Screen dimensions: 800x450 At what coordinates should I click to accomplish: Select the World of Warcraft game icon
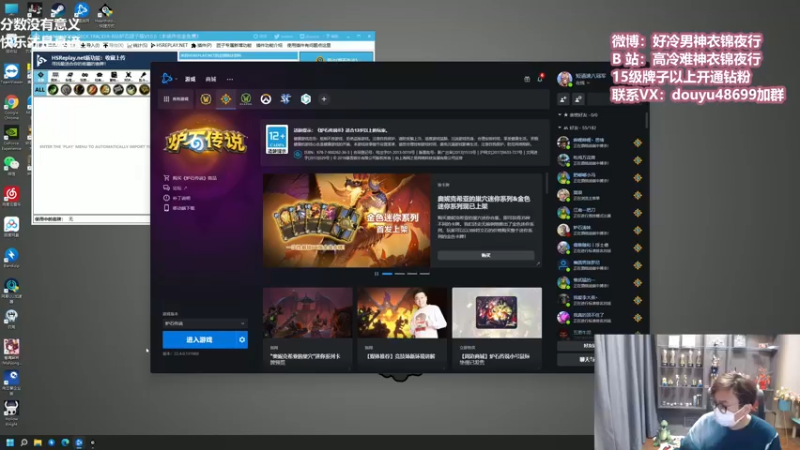point(206,99)
